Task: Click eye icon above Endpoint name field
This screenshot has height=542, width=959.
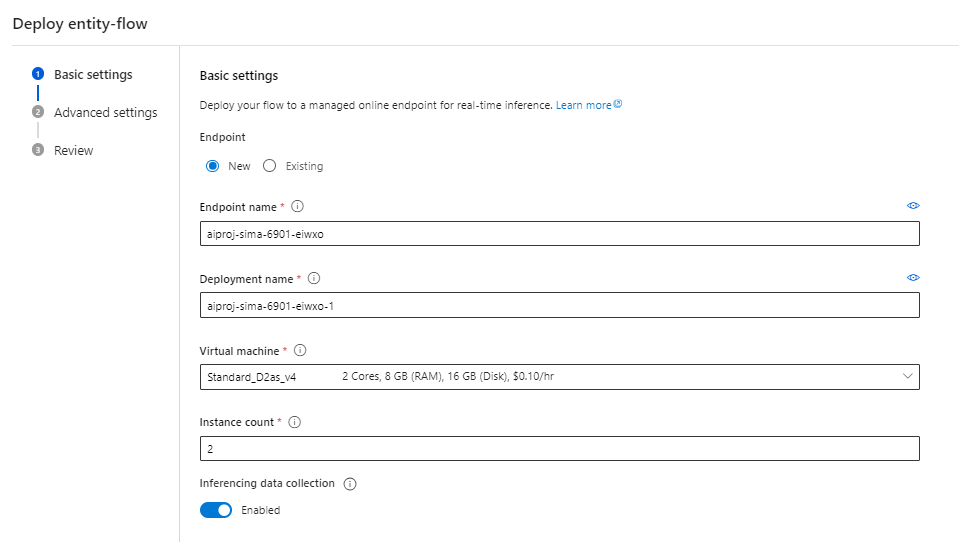Action: (x=913, y=205)
